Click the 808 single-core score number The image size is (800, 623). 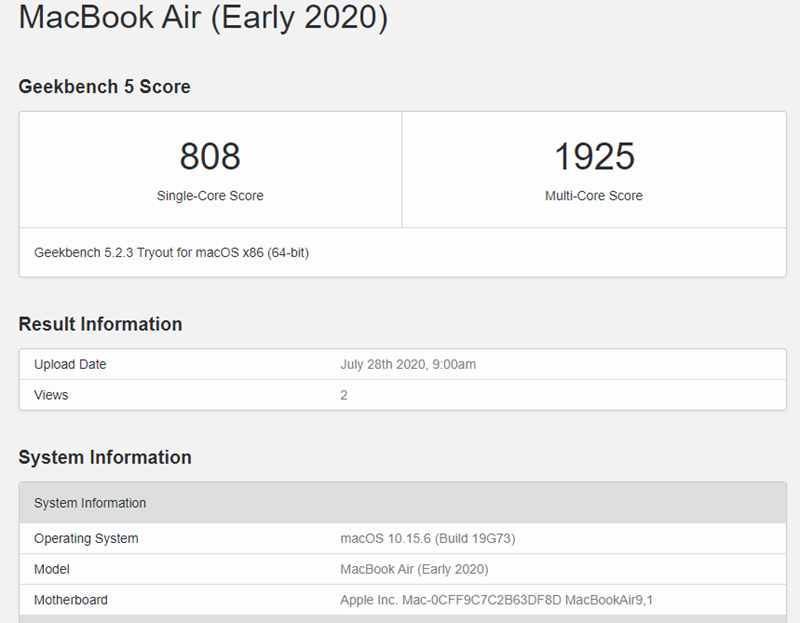[210, 157]
